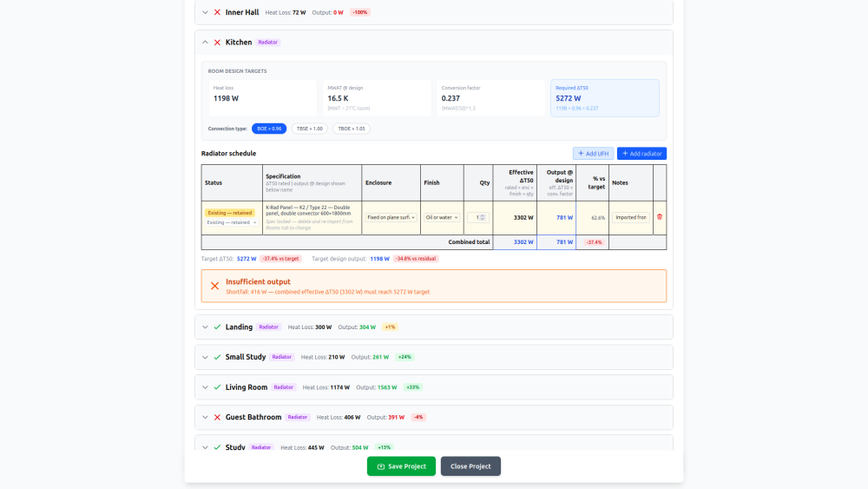Viewport: 868px width, 489px height.
Task: Click the red X icon beside Kitchen
Action: pyautogui.click(x=217, y=42)
